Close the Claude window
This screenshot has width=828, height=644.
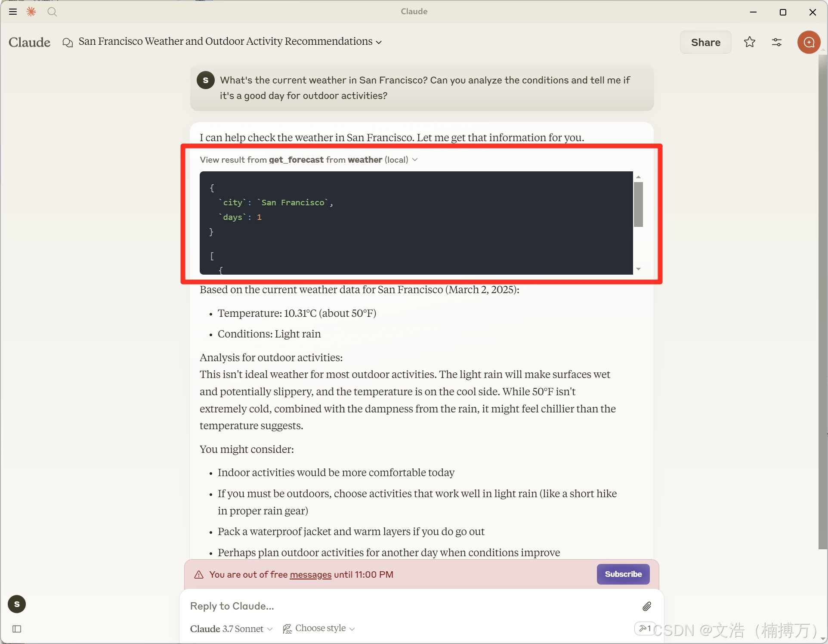[x=813, y=12]
